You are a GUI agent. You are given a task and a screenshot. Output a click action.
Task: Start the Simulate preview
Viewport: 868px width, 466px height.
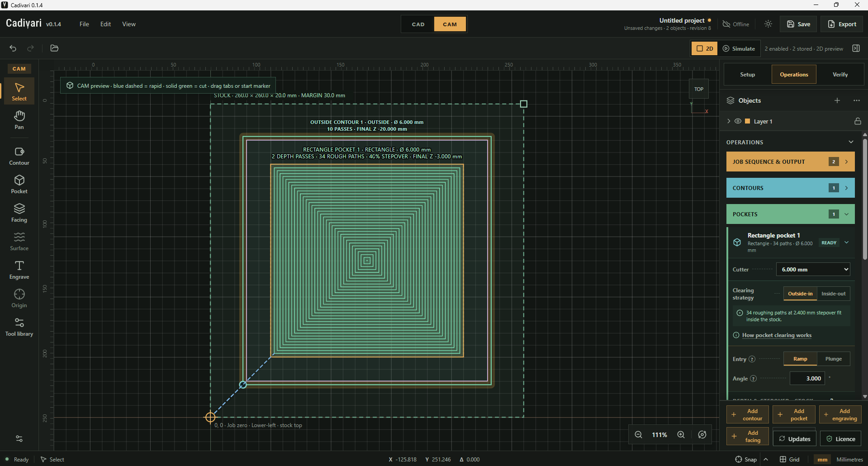[739, 48]
